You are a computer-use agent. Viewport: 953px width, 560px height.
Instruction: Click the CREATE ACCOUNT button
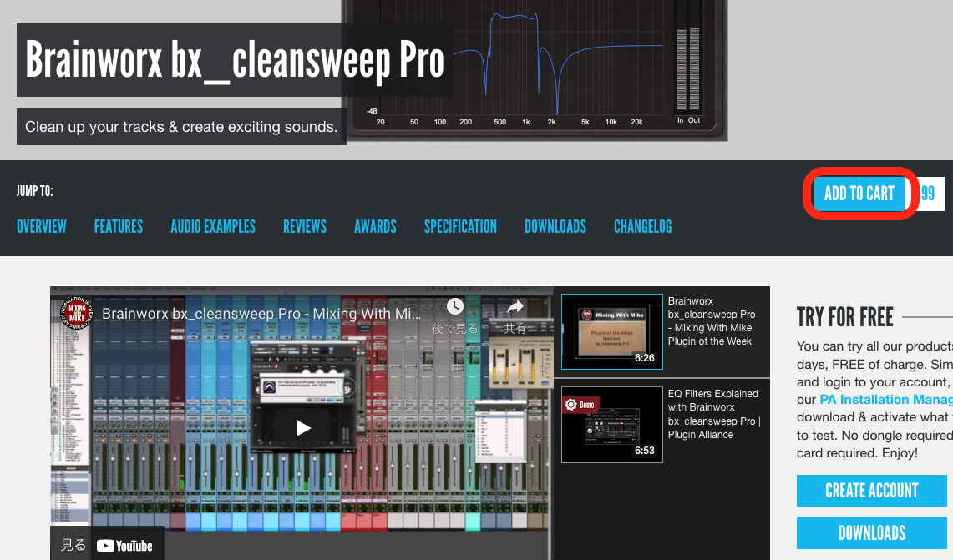click(x=871, y=491)
